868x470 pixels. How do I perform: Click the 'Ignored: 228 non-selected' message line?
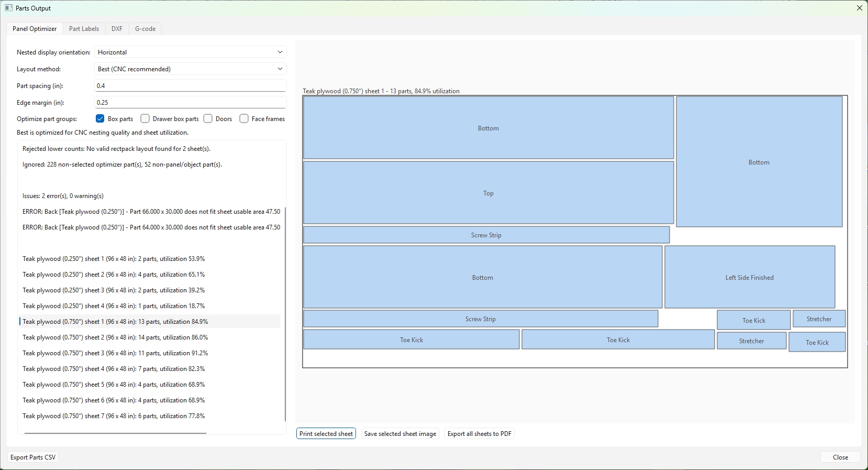coord(150,165)
